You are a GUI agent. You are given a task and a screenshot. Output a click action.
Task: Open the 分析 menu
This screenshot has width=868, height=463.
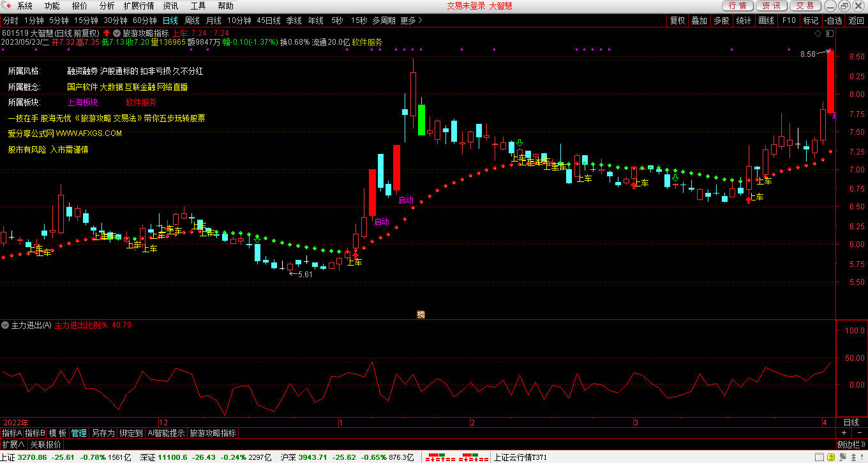click(x=107, y=6)
